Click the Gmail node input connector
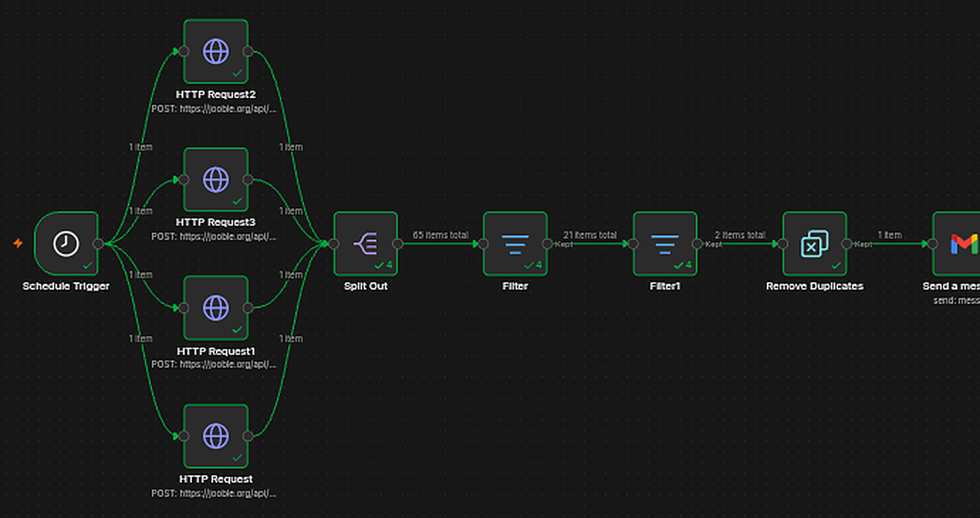 [x=932, y=244]
